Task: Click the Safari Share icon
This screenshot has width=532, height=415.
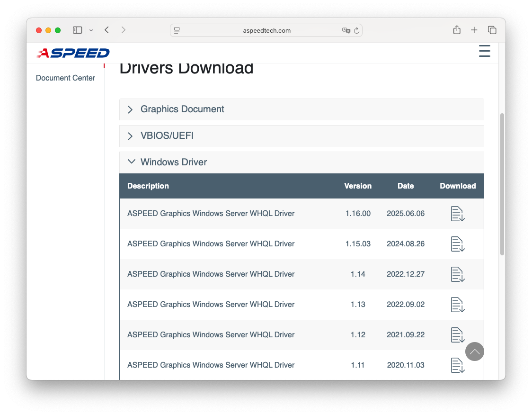Action: click(x=457, y=30)
